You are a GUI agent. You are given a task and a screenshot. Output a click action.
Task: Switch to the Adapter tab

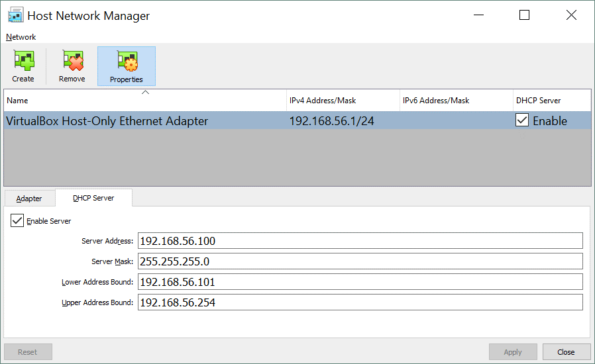(29, 199)
